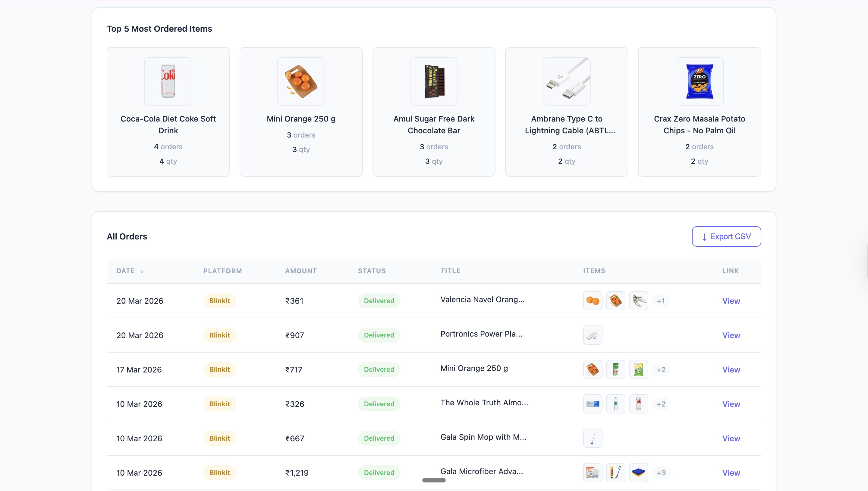
Task: View the ₹361 order link
Action: coord(731,301)
